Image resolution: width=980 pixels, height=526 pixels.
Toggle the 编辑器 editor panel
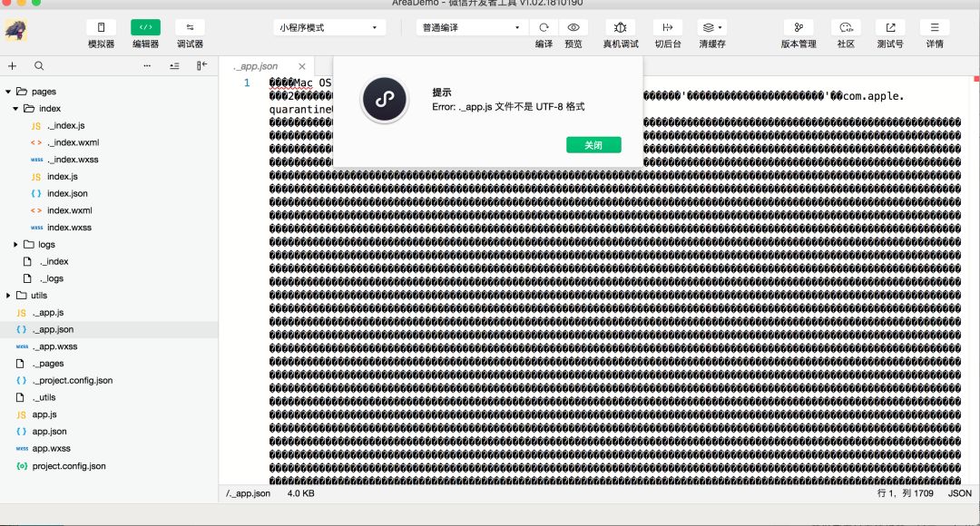click(145, 27)
